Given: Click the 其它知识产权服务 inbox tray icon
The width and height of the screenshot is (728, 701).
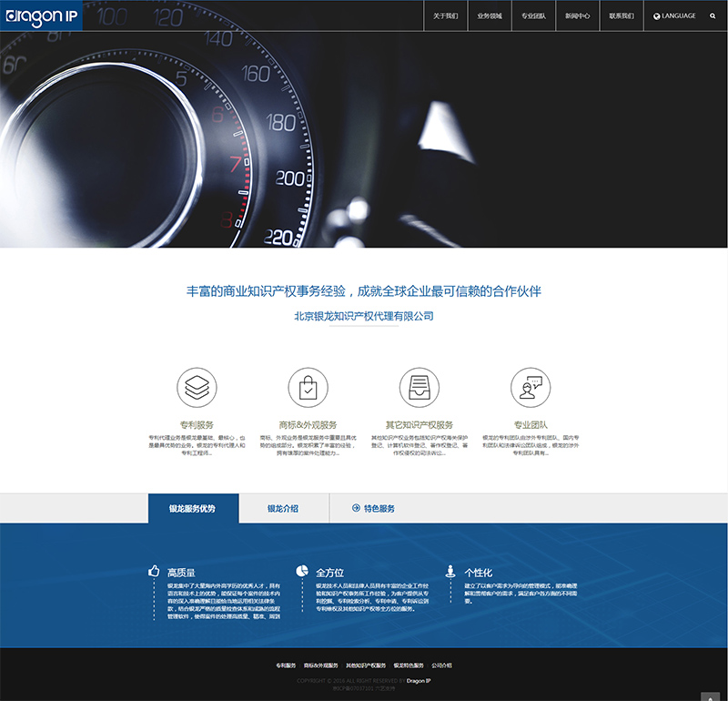Looking at the screenshot, I should pos(419,388).
